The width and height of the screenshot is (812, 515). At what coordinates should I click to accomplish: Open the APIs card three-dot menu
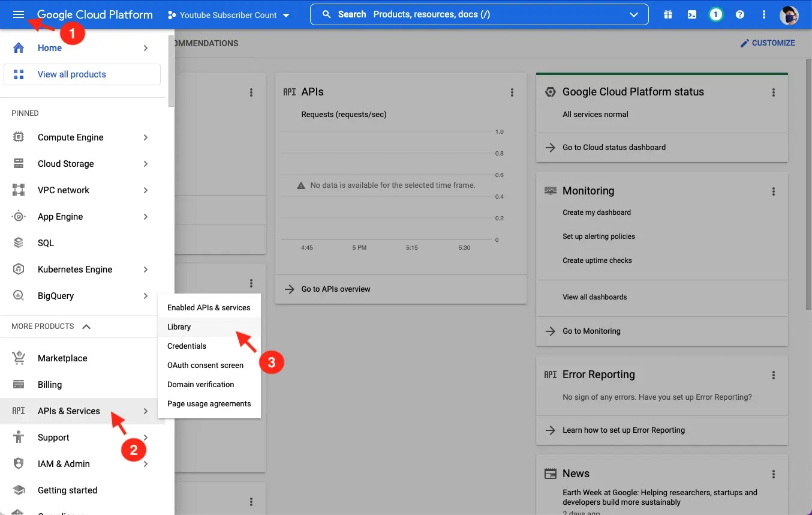pos(512,92)
